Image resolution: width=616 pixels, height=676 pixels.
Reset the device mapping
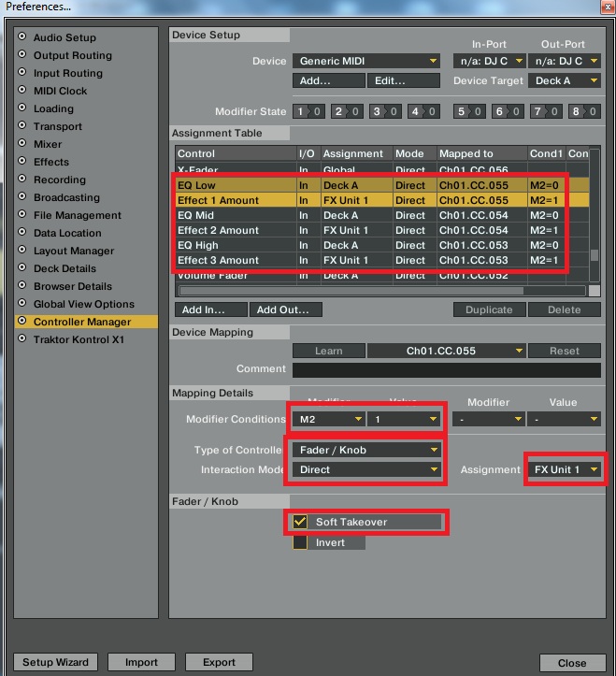565,351
